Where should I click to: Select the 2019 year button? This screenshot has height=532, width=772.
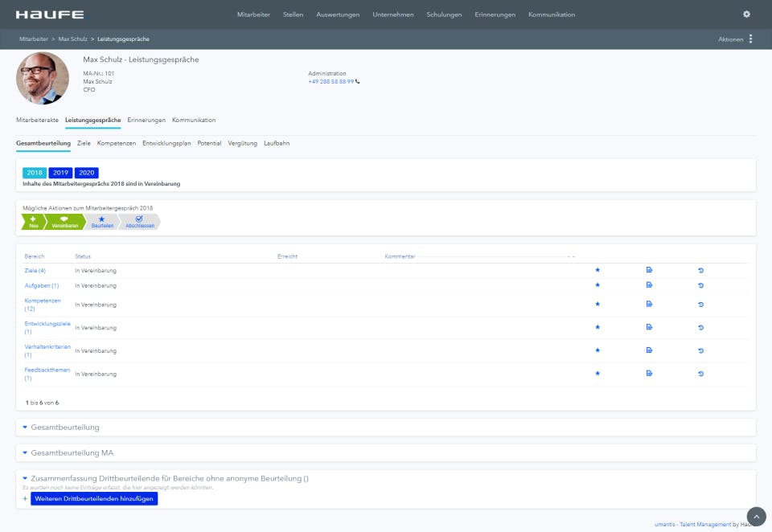60,173
